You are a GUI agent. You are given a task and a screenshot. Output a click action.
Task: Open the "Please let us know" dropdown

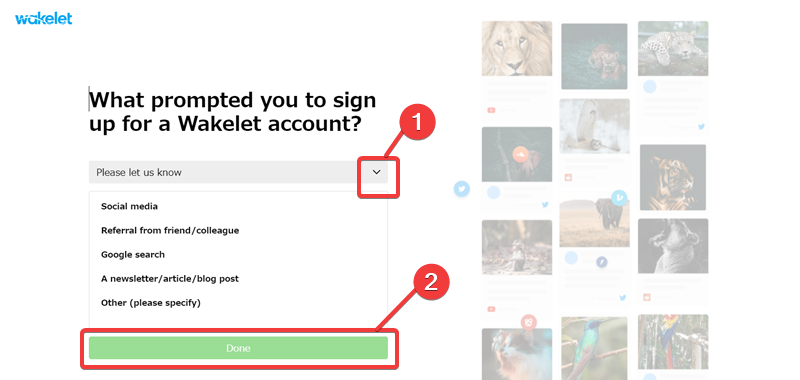coord(238,172)
